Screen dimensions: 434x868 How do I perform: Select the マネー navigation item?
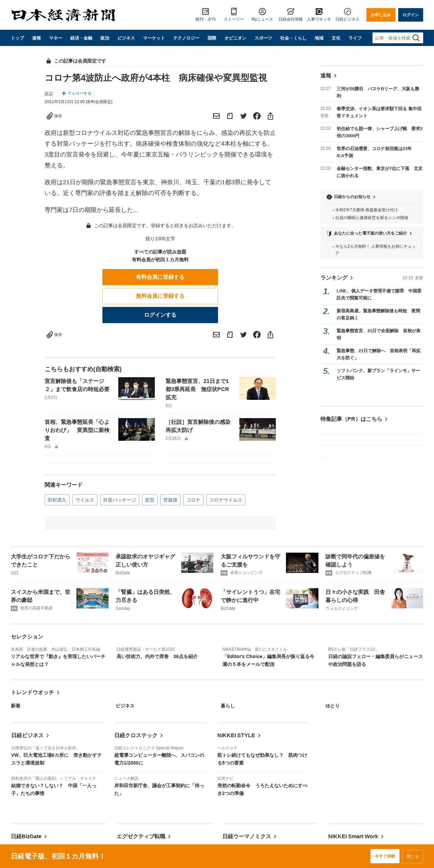click(x=55, y=38)
